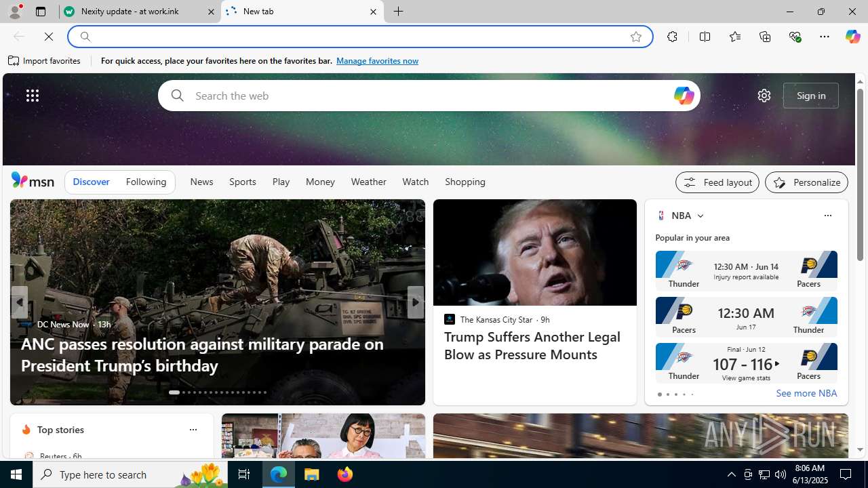
Task: Open NBA card more options ellipsis
Action: 827,216
